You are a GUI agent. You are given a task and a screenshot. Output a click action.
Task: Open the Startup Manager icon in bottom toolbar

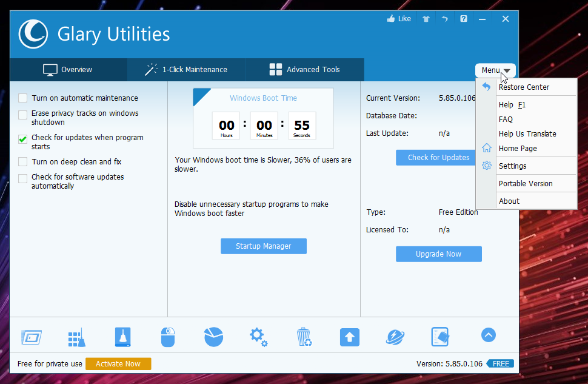(x=32, y=337)
